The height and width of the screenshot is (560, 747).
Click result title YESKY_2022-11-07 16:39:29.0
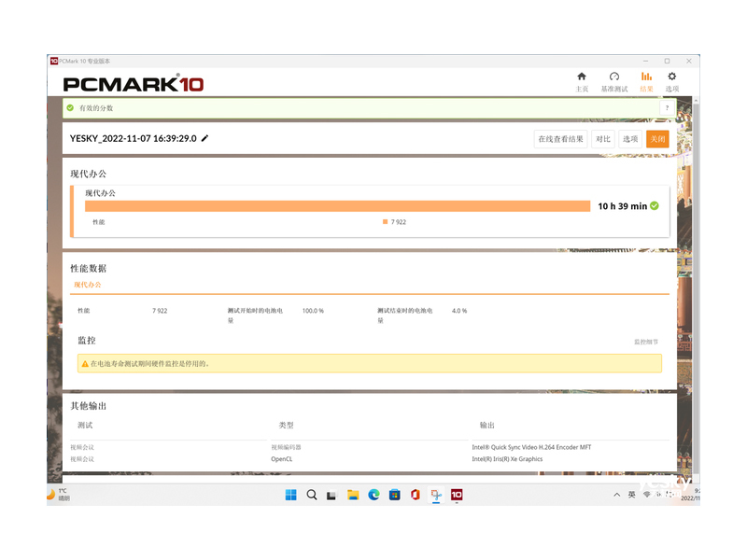(x=134, y=138)
